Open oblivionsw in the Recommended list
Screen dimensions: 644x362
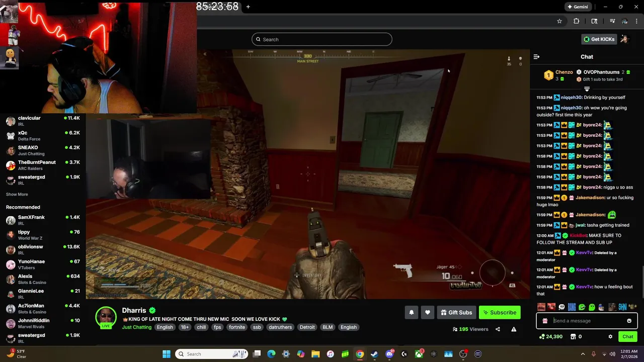tap(43, 250)
